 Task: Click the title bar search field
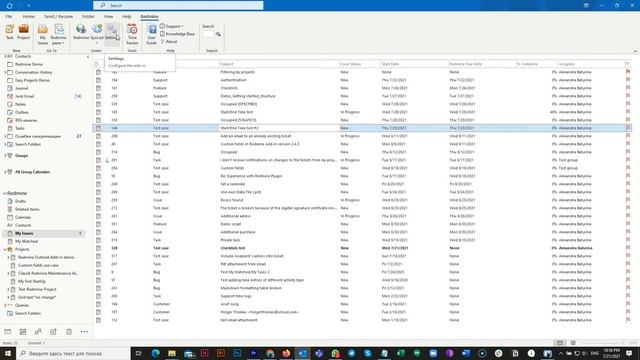coord(178,5)
